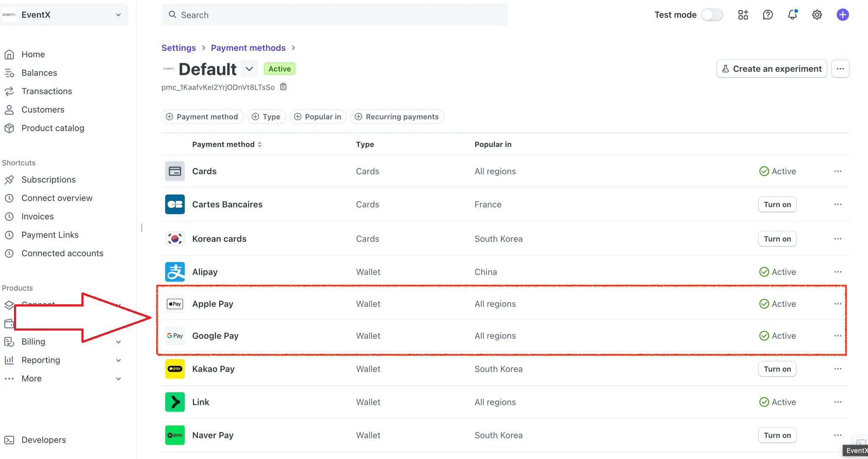Go to Home in the sidebar
This screenshot has width=868, height=459.
[x=33, y=54]
